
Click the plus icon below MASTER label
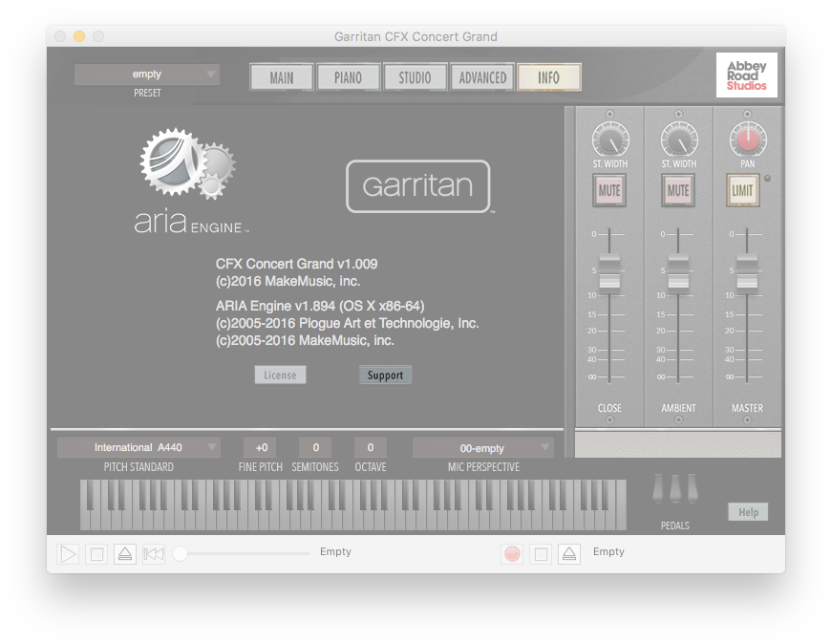click(x=747, y=419)
